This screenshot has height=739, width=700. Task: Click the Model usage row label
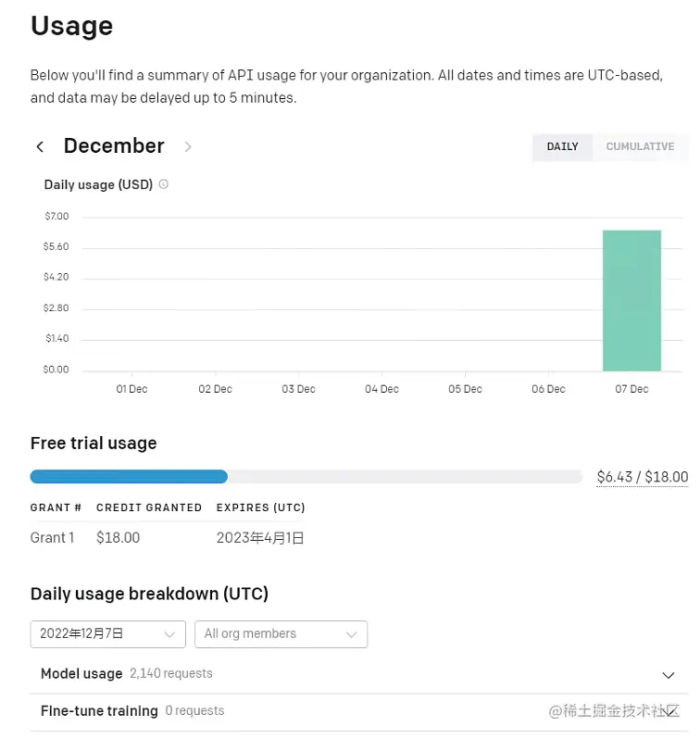[x=81, y=674]
